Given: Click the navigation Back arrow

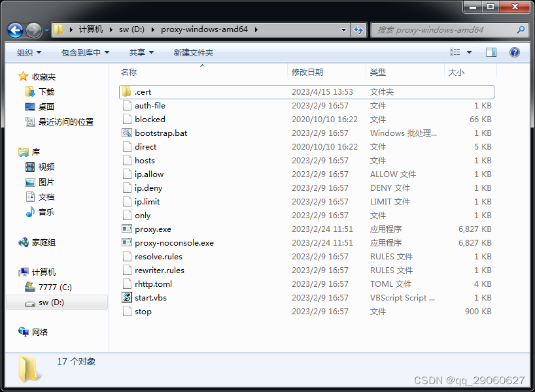Looking at the screenshot, I should [x=14, y=30].
